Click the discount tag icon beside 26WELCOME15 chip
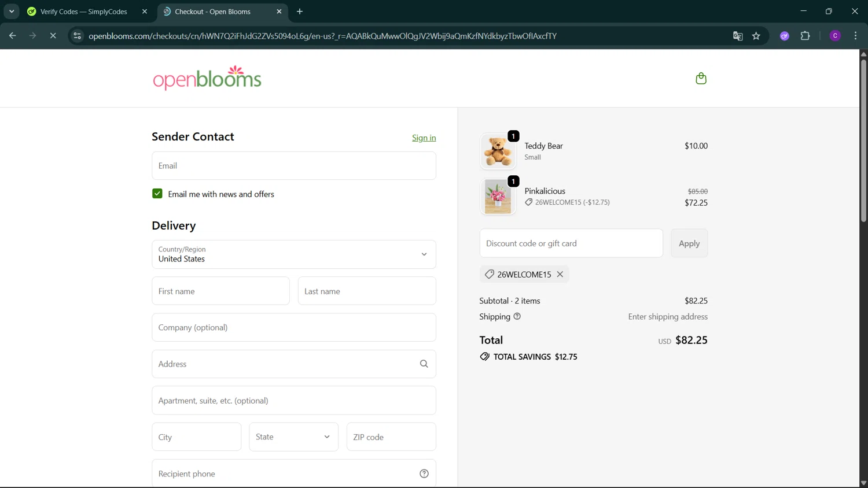The width and height of the screenshot is (868, 488). [x=490, y=274]
